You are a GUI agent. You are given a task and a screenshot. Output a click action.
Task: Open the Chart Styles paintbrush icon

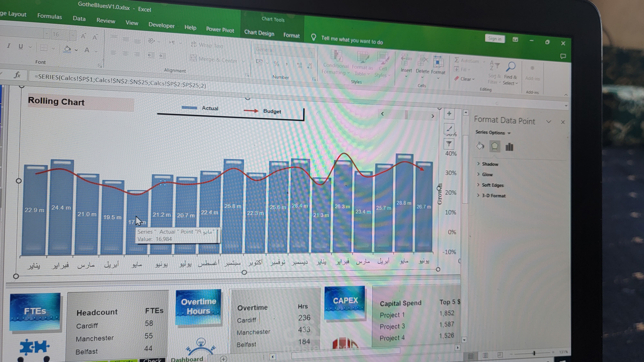click(449, 129)
